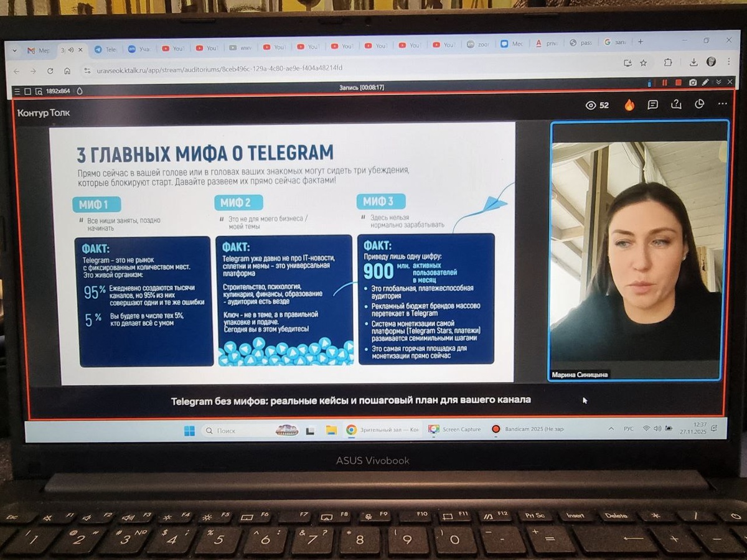Reload the page with refresh icon
Screen dimensions: 747x560
pos(50,70)
